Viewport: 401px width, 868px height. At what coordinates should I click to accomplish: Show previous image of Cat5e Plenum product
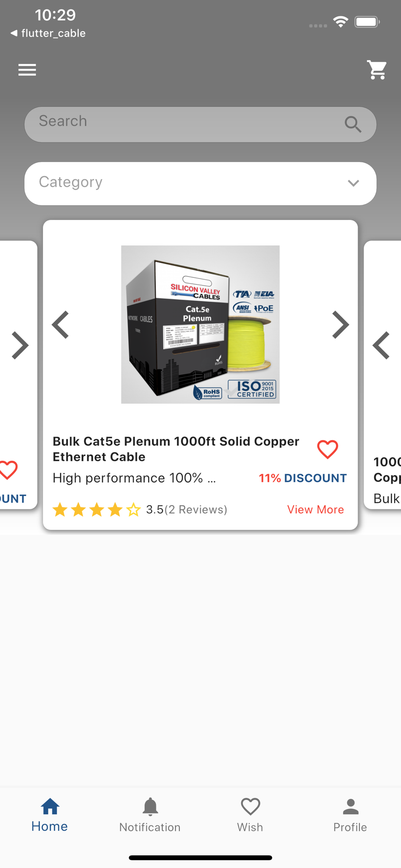coord(61,325)
